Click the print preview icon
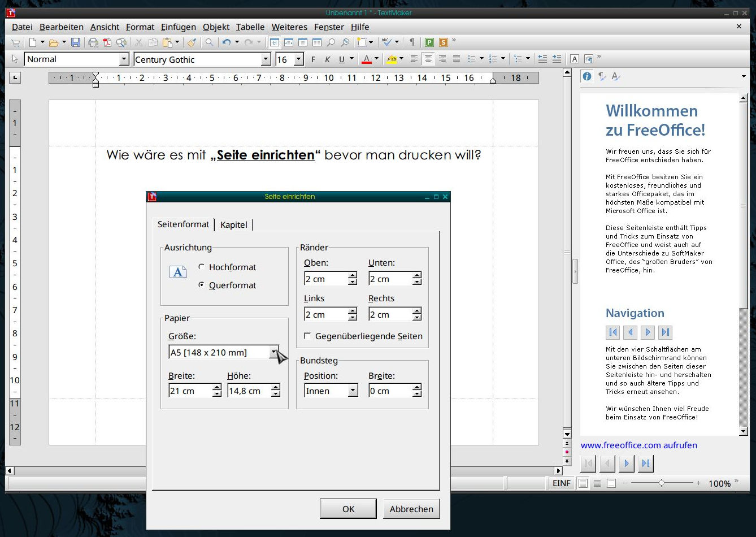This screenshot has width=756, height=537. click(x=121, y=42)
